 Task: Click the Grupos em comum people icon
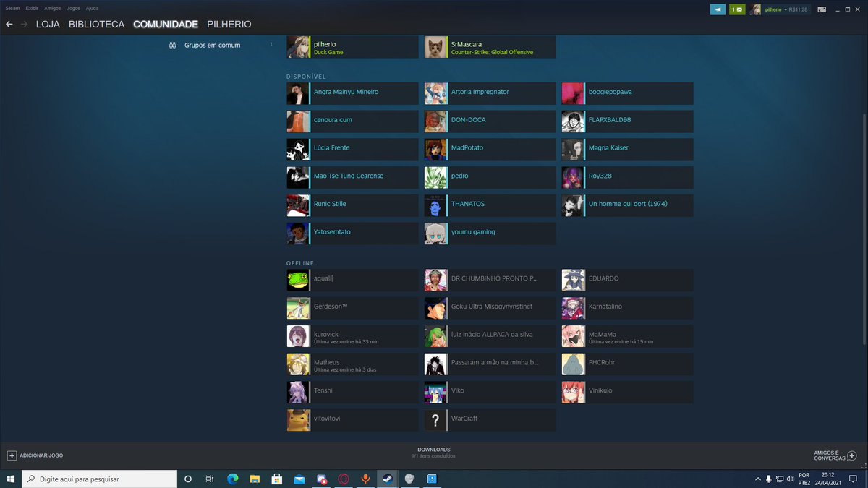[x=173, y=46]
